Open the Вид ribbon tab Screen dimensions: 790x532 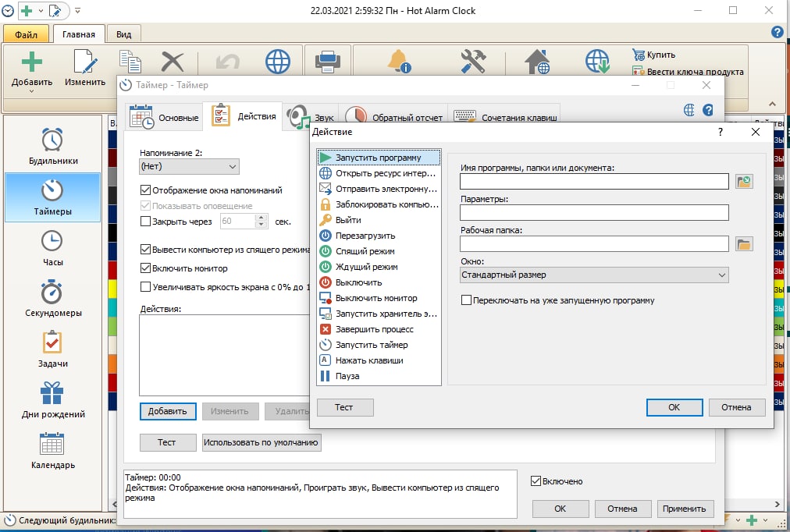[124, 34]
